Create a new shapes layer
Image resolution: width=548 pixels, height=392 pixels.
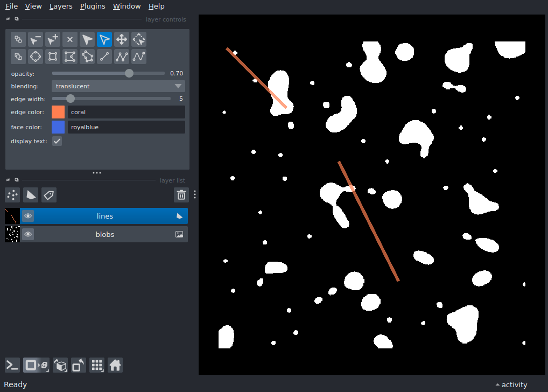pyautogui.click(x=31, y=195)
